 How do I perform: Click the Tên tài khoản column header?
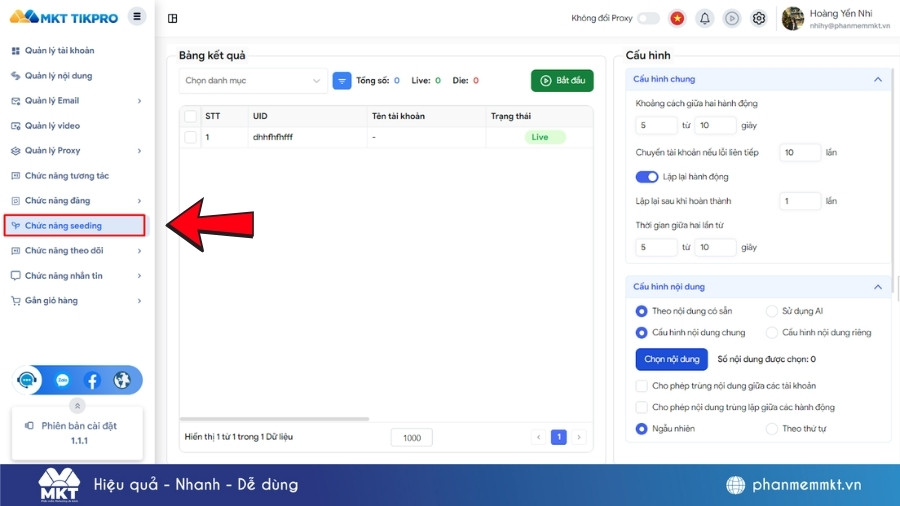[x=426, y=116]
